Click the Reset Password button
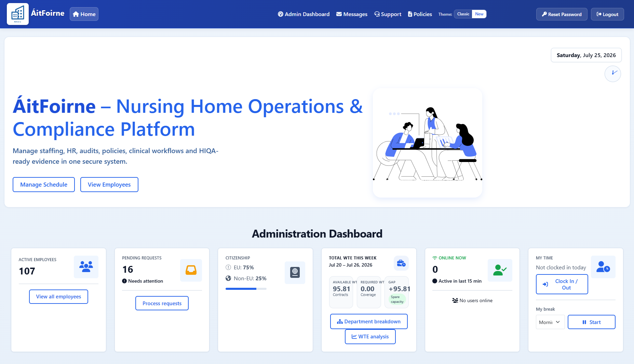634x364 pixels. [562, 14]
